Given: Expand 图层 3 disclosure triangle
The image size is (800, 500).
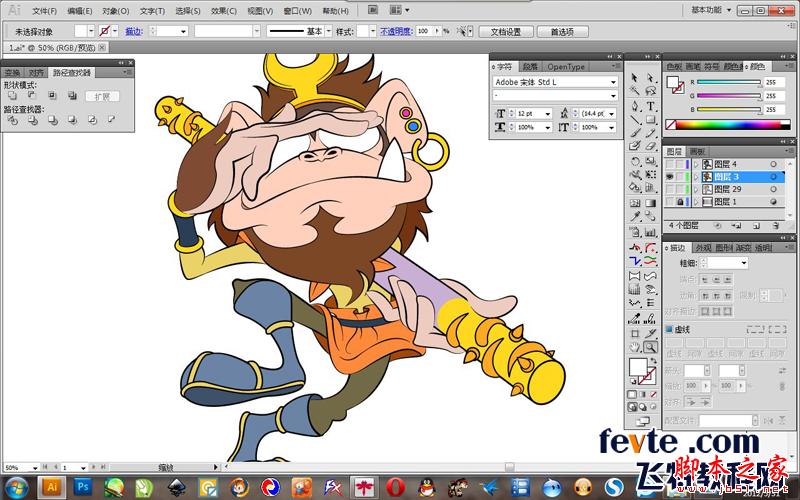Looking at the screenshot, I should point(696,177).
